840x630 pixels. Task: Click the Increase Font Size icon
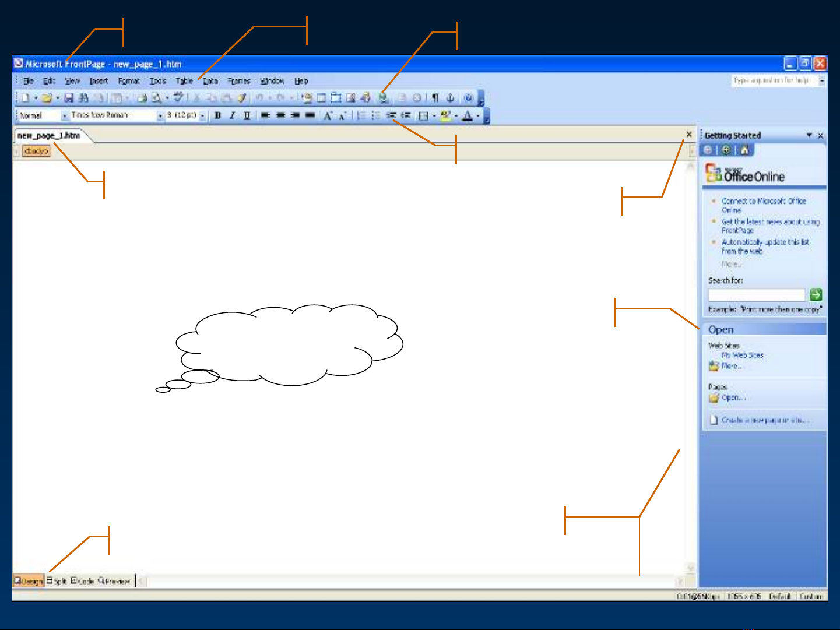328,115
